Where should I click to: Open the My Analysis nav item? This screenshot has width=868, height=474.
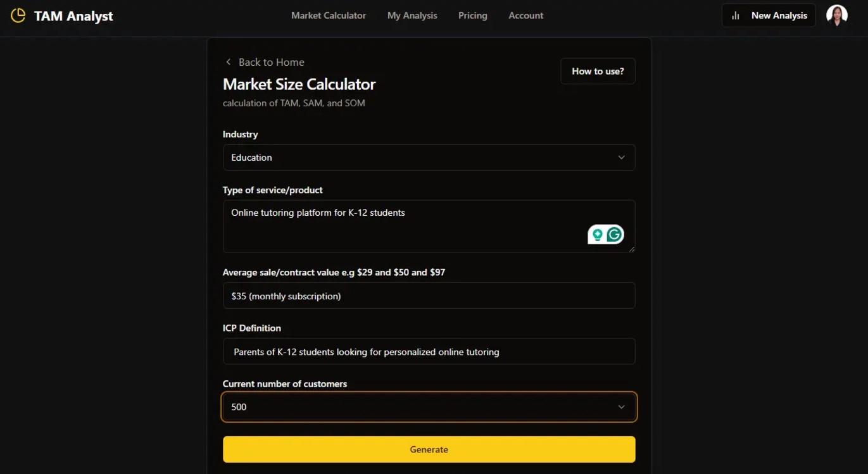(x=412, y=16)
